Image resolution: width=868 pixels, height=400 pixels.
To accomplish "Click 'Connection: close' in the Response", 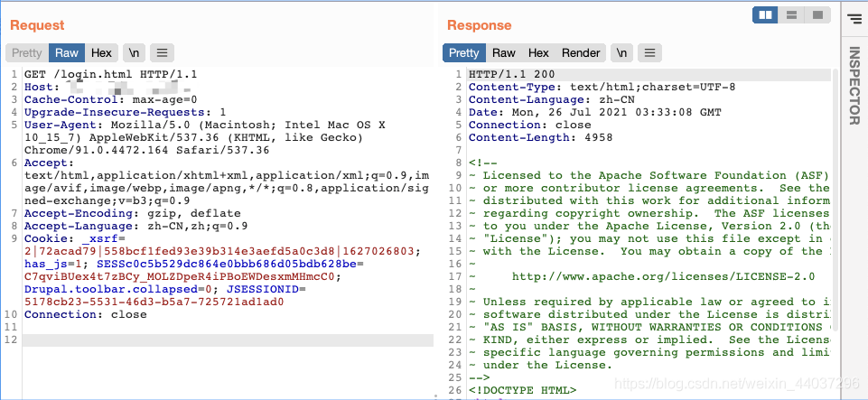I will (530, 125).
